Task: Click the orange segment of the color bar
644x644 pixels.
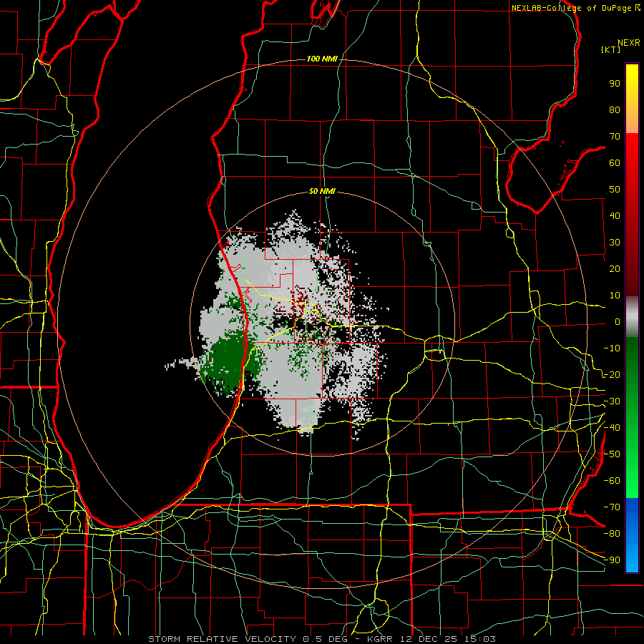Action: point(632,121)
